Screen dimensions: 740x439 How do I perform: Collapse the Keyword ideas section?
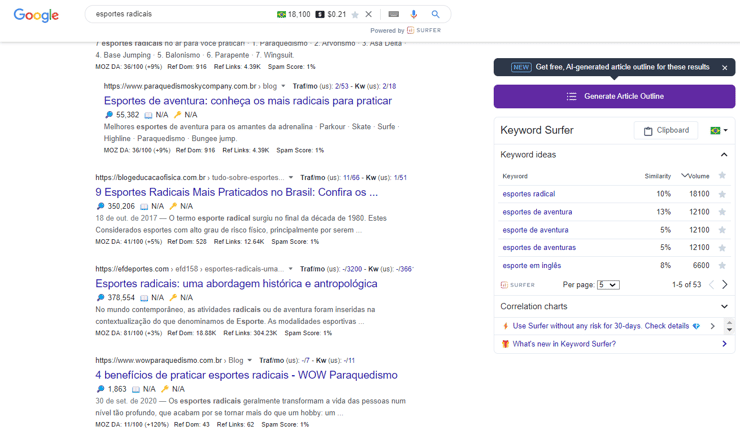(x=724, y=155)
